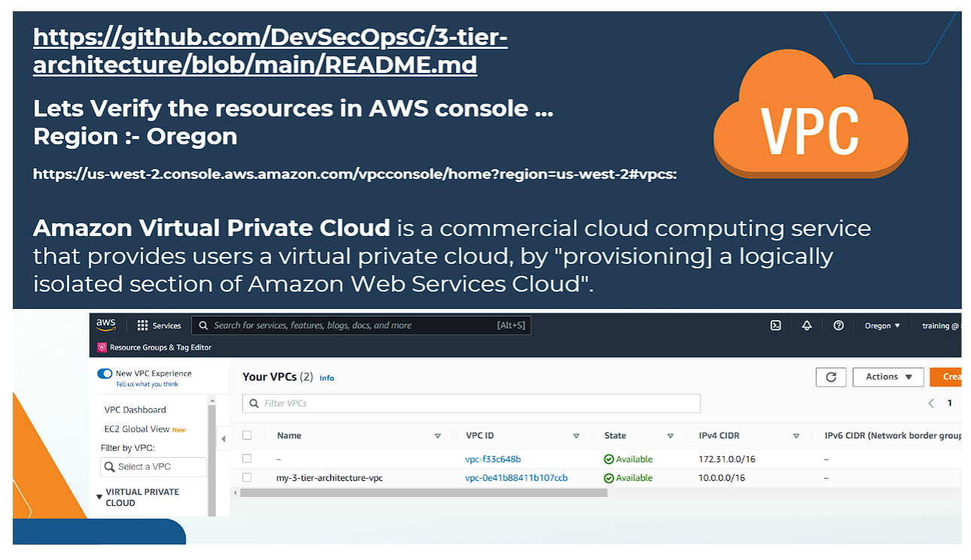The height and width of the screenshot is (560, 971).
Task: Sort by VPC ID column arrow
Action: tap(576, 436)
